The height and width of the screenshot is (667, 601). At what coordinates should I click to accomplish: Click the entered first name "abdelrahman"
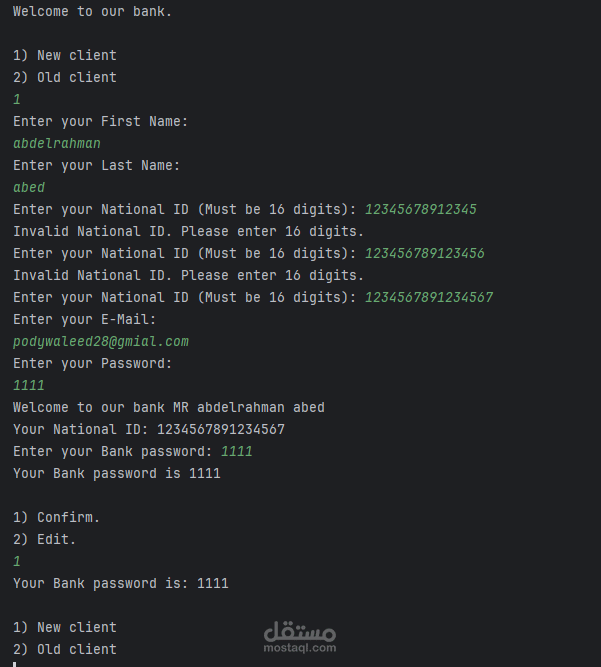(x=57, y=143)
